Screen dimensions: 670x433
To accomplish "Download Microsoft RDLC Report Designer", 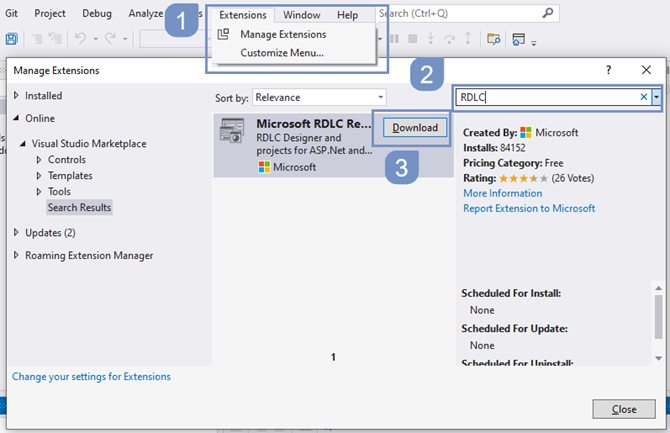I will tap(414, 128).
